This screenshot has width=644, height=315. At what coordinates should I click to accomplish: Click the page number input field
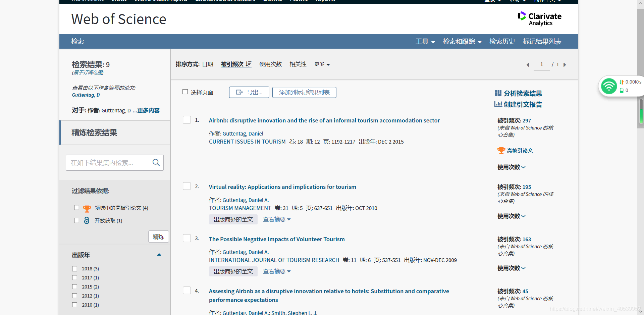541,64
